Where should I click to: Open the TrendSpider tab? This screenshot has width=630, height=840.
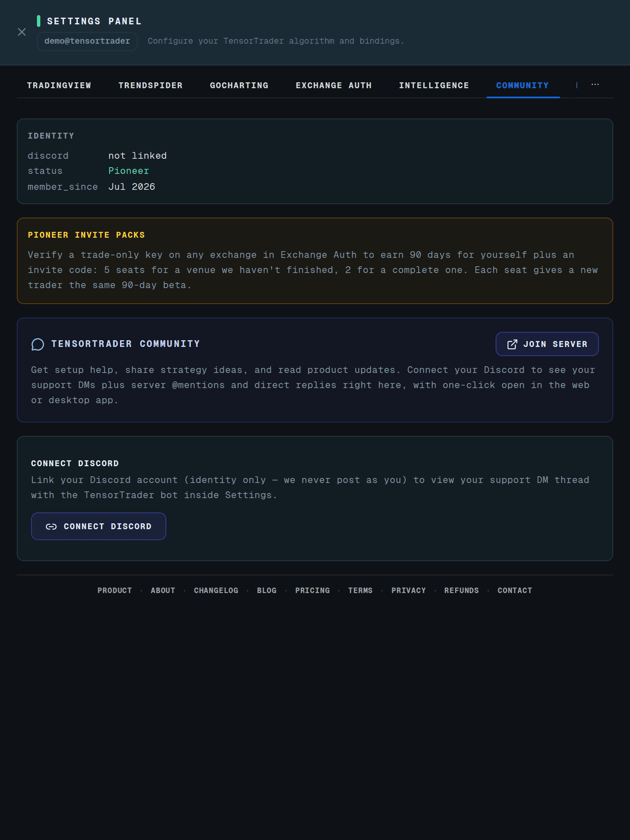click(151, 86)
